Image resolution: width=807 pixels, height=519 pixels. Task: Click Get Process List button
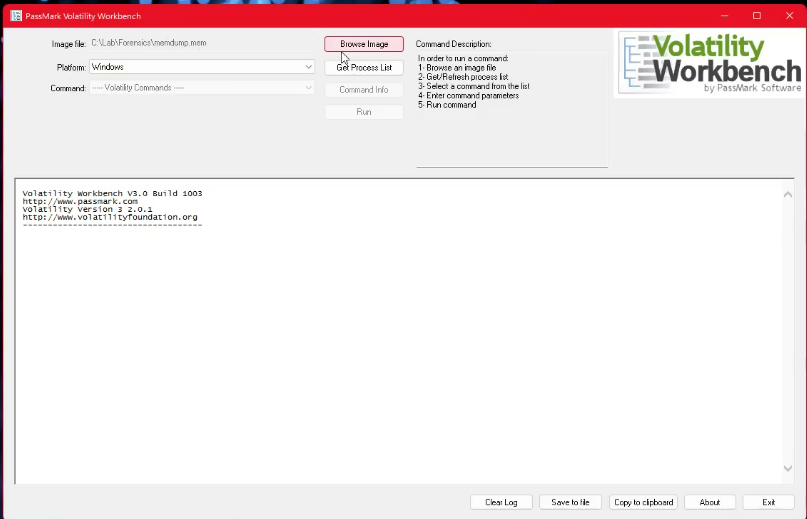coord(364,67)
